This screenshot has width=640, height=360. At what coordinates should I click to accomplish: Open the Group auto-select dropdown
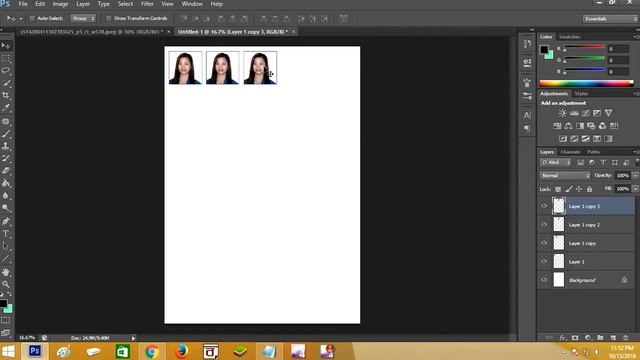[83, 18]
